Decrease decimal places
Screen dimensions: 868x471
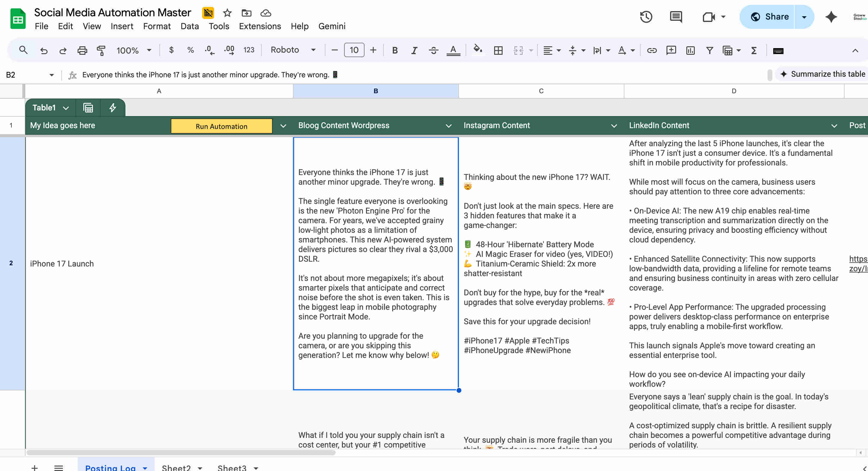pos(209,50)
